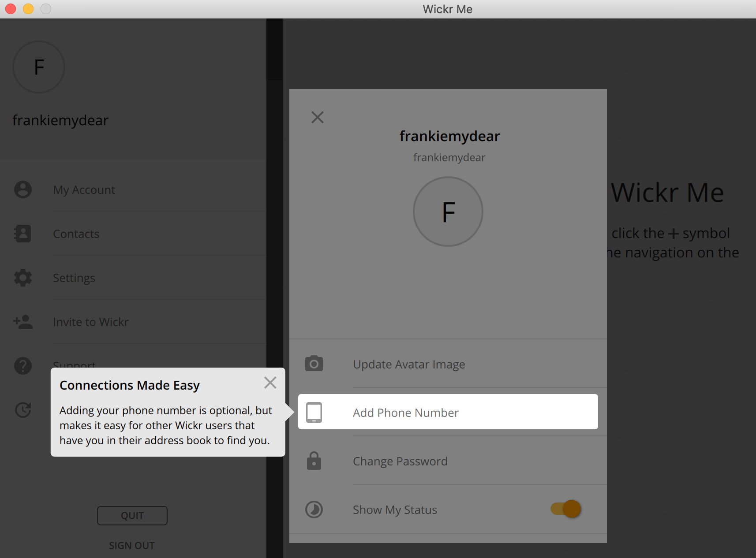
Task: Click the add-person Invite icon
Action: (x=23, y=322)
